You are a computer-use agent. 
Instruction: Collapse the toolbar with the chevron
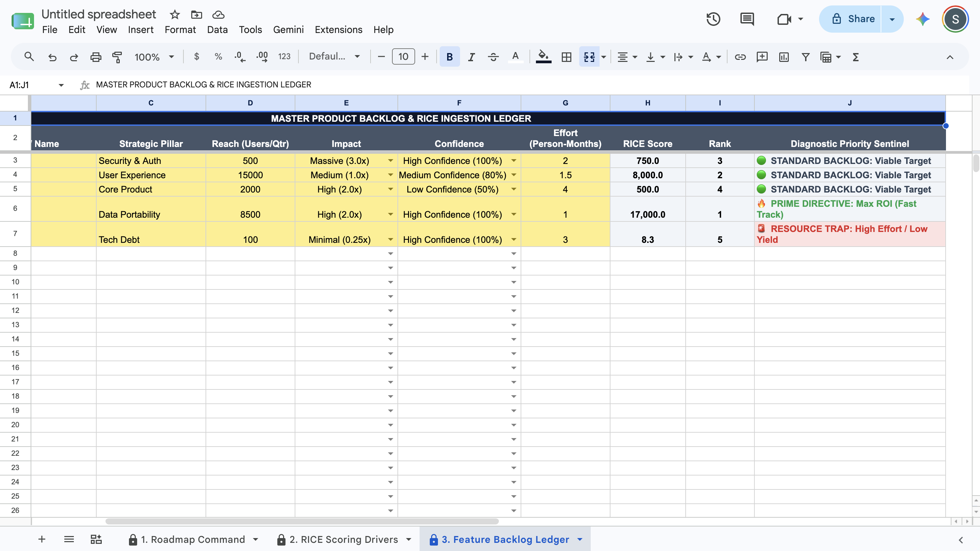tap(950, 57)
